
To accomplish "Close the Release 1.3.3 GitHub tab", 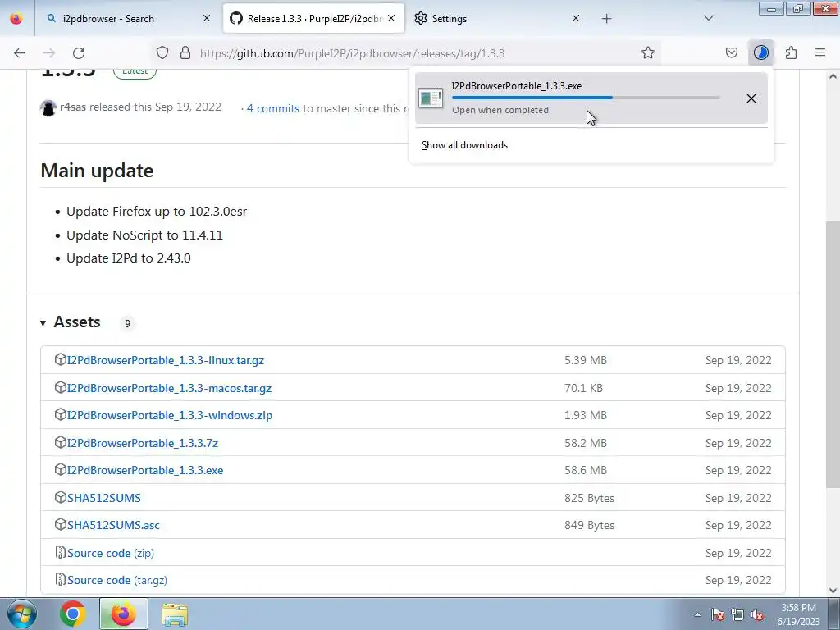I will (391, 18).
